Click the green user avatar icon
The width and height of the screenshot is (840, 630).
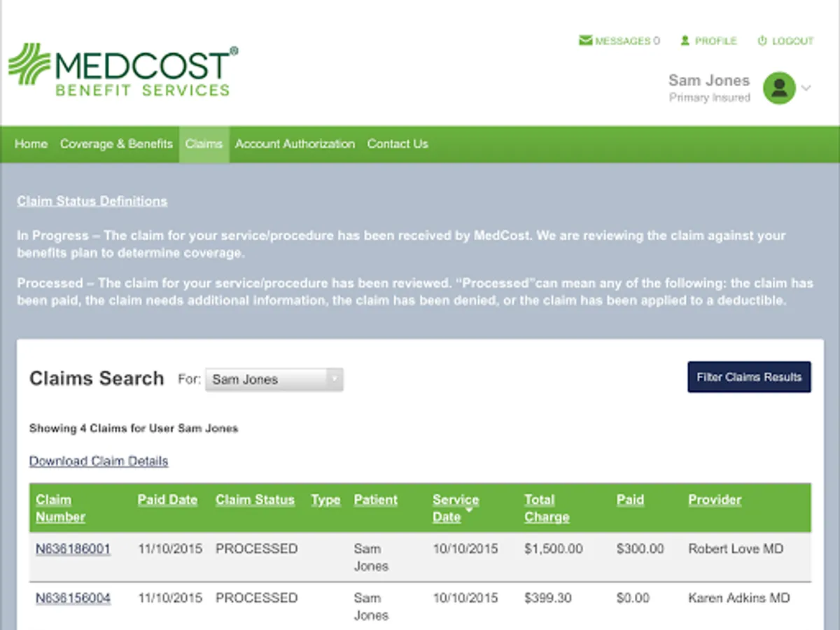point(779,88)
